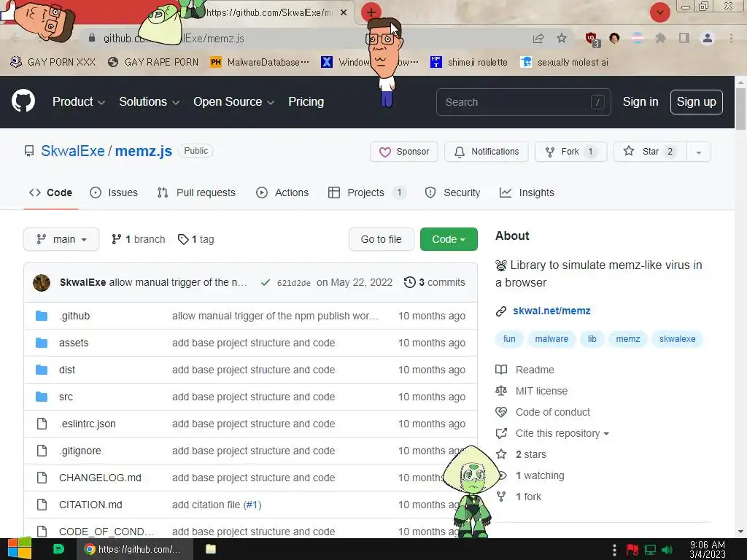
Task: Expand Cite this repository dropdown
Action: (562, 433)
